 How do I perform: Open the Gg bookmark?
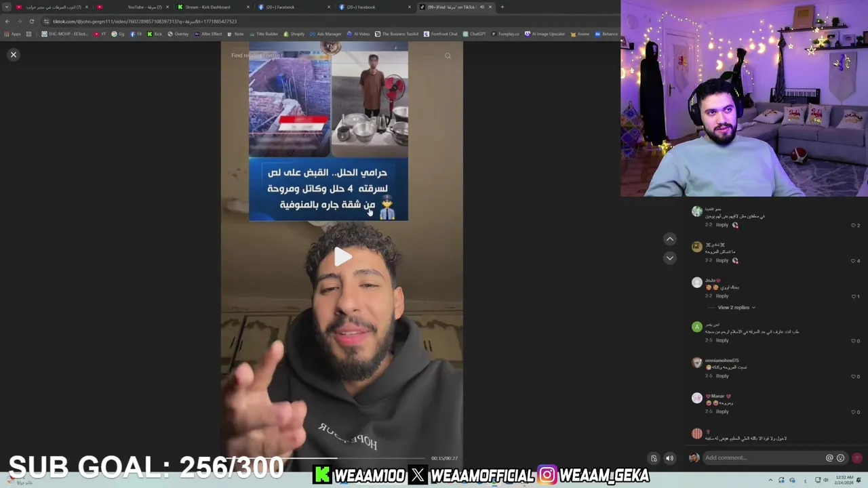pyautogui.click(x=118, y=34)
